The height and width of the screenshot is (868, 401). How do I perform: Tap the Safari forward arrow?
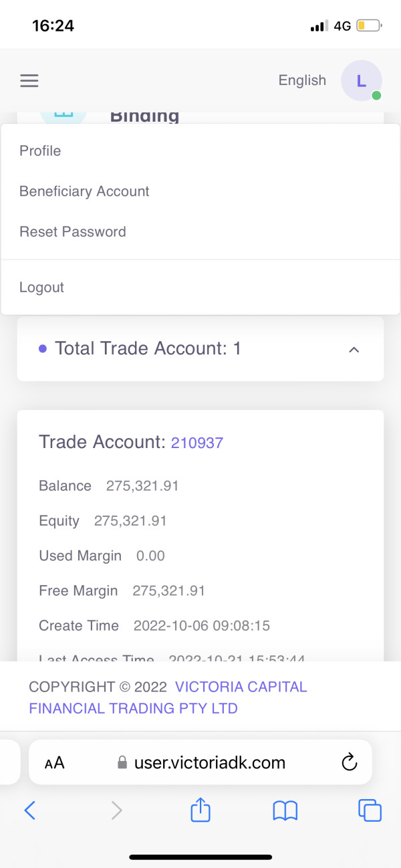point(117,810)
